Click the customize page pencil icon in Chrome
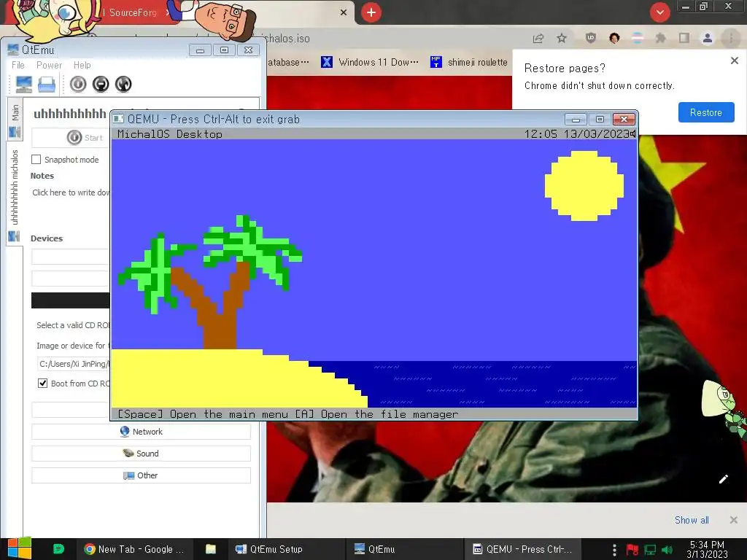 tap(723, 479)
